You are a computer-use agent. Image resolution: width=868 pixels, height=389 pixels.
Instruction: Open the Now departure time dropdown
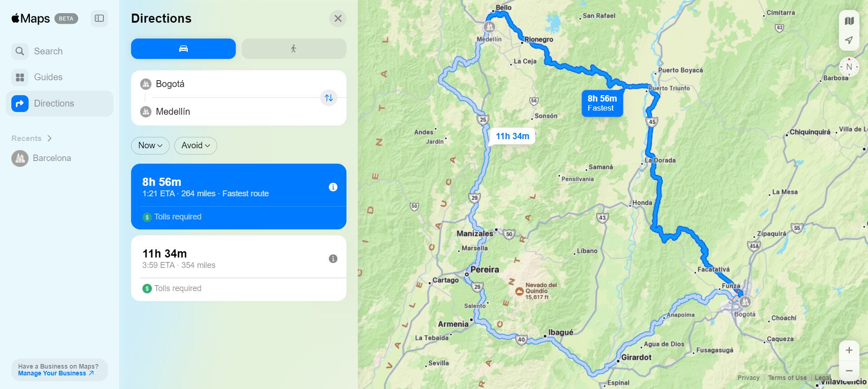(150, 146)
